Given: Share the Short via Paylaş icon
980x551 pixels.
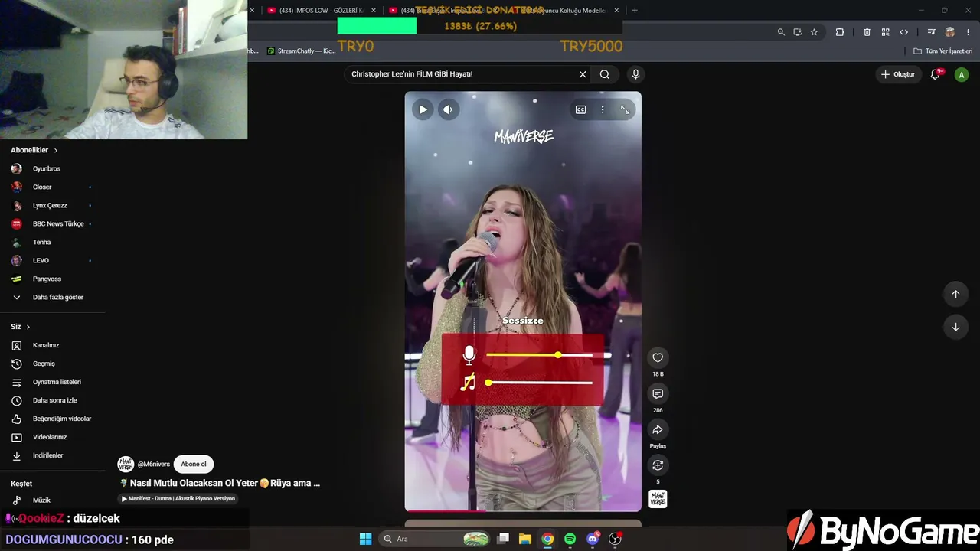Looking at the screenshot, I should (658, 429).
